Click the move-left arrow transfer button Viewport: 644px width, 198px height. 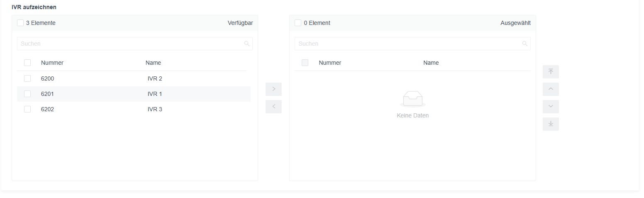click(273, 107)
